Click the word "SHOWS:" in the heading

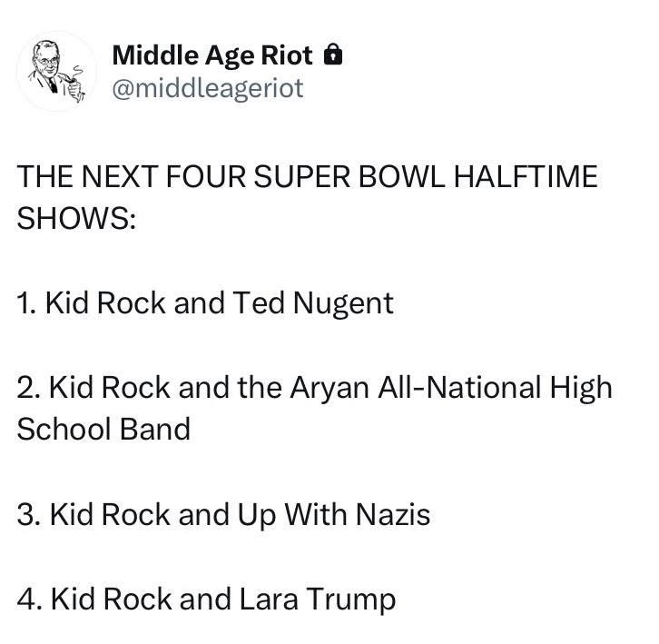[x=75, y=218]
